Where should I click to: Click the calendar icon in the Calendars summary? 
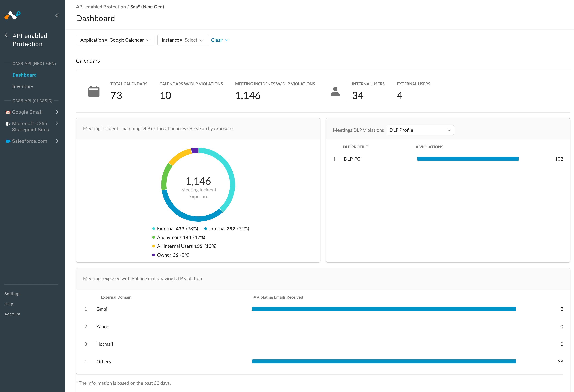click(94, 91)
